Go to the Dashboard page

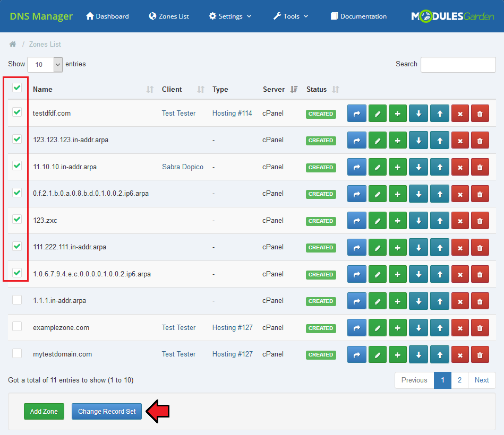(x=107, y=16)
